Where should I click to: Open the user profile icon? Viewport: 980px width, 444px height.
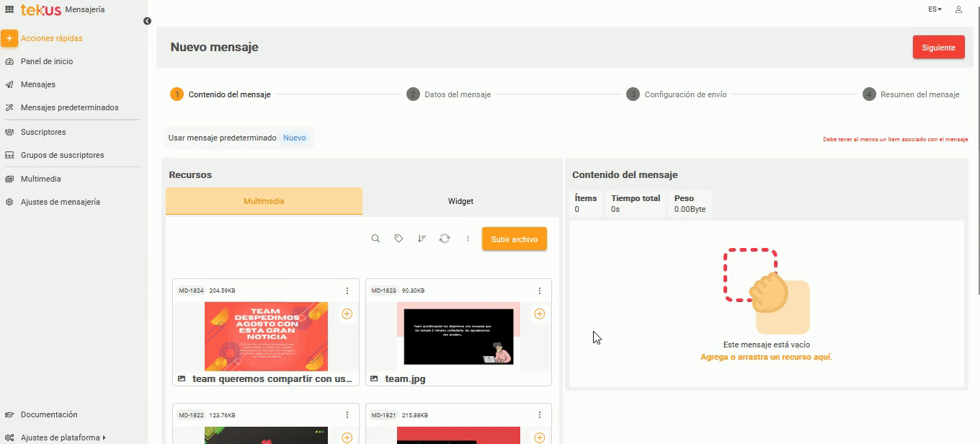958,9
